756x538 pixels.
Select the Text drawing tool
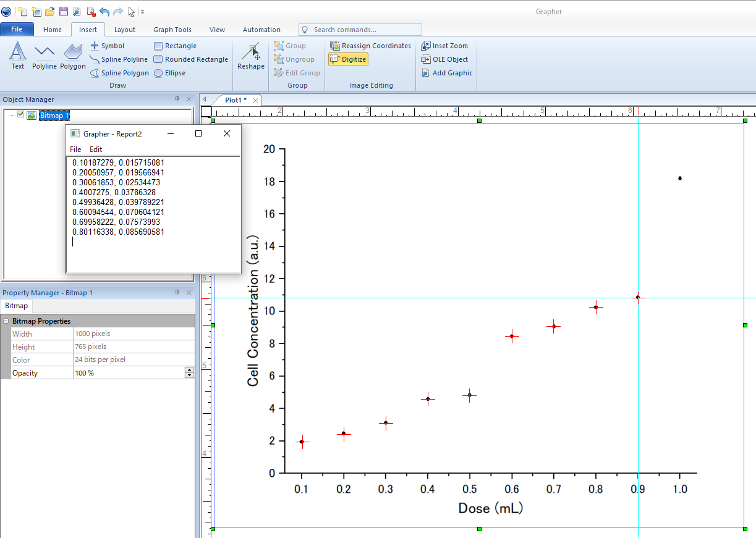(18, 56)
